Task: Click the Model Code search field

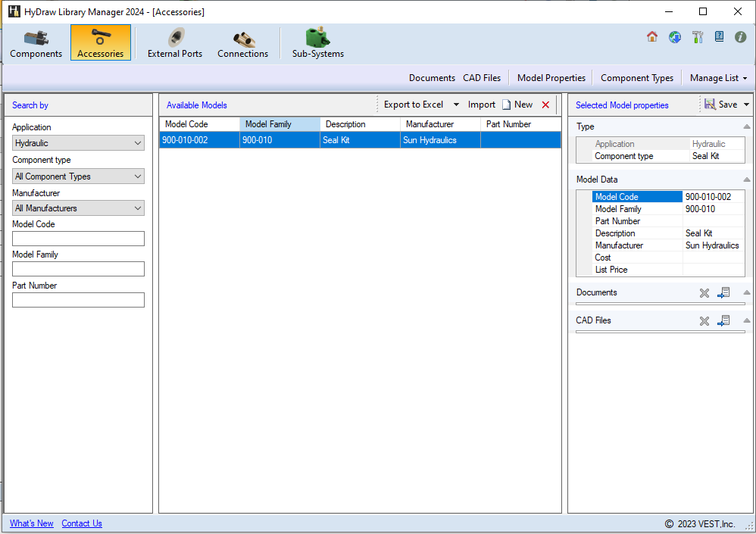Action: 78,239
